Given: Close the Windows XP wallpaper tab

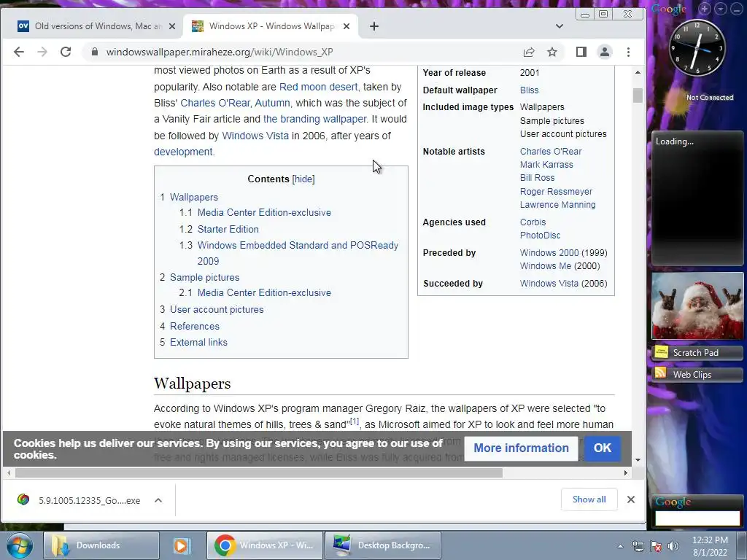Looking at the screenshot, I should pyautogui.click(x=347, y=26).
